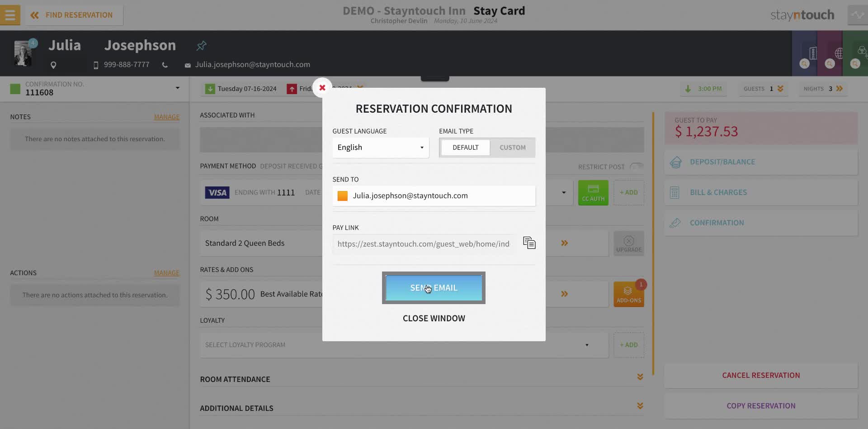Add a payment method with + Add
Screen dimensions: 868x429
[x=628, y=193]
